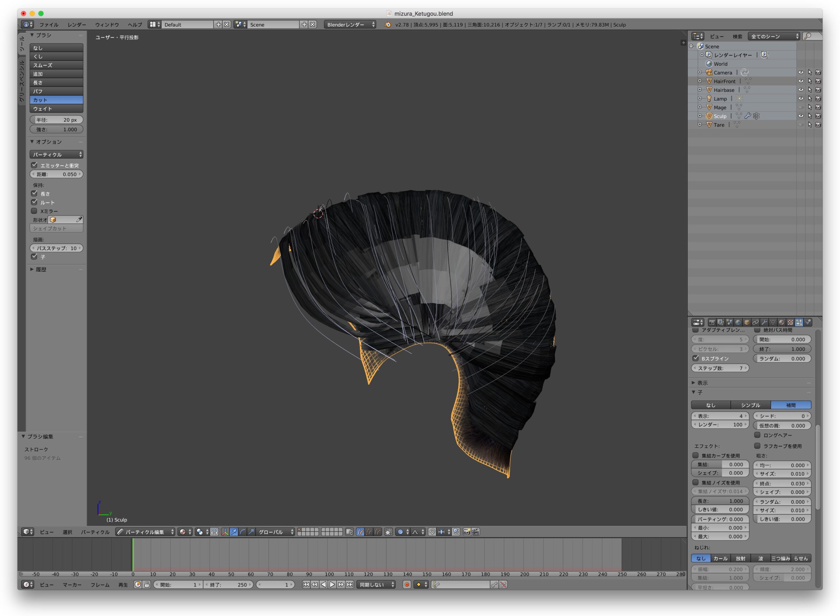The width and height of the screenshot is (840, 616).
Task: Open the ウィンドウ menu
Action: pos(107,25)
